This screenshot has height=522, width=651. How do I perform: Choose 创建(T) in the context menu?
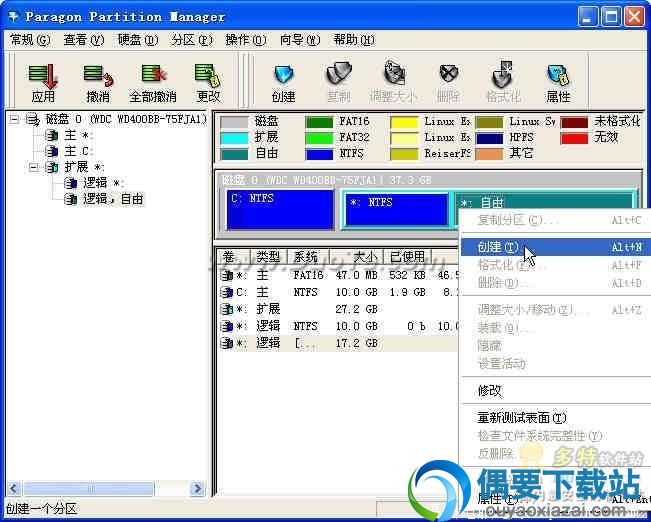556,247
